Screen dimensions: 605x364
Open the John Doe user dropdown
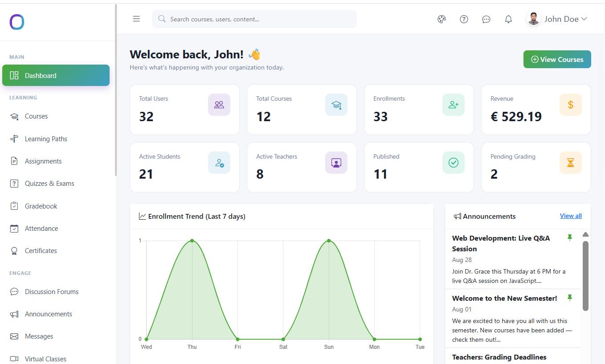(x=557, y=19)
